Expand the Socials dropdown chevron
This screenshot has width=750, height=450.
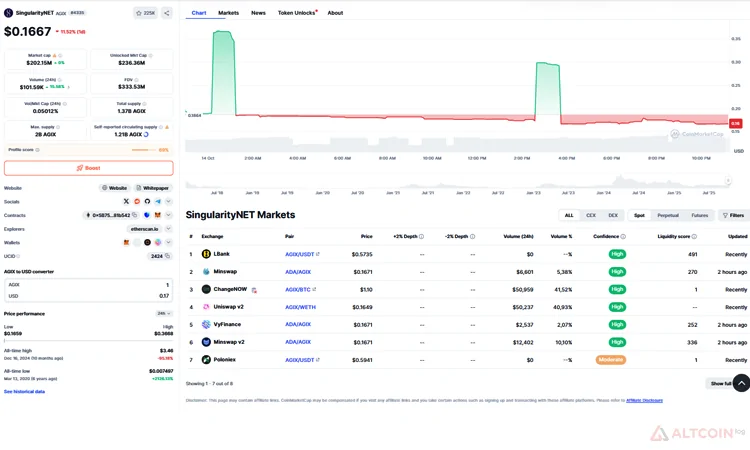pos(168,201)
